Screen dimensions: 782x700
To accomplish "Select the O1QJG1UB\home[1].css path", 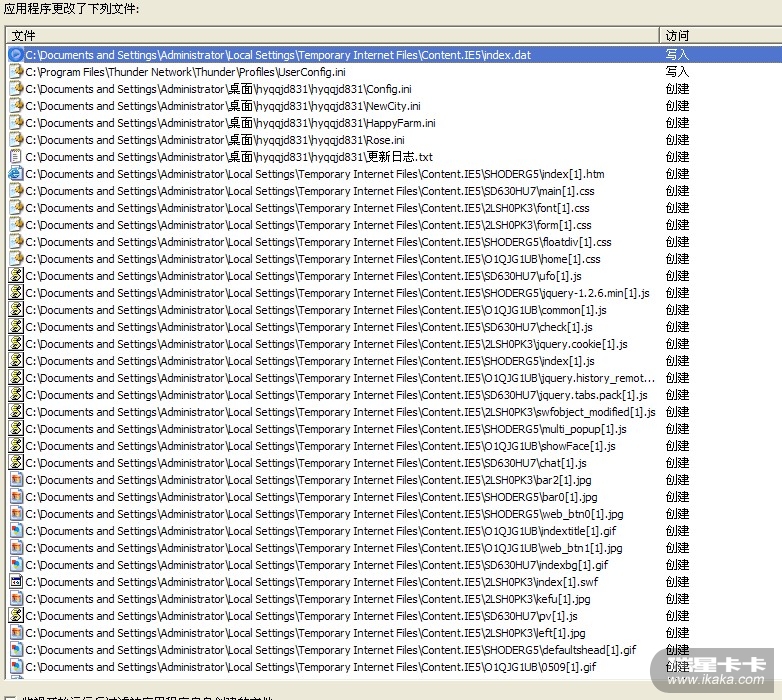I will (313, 258).
